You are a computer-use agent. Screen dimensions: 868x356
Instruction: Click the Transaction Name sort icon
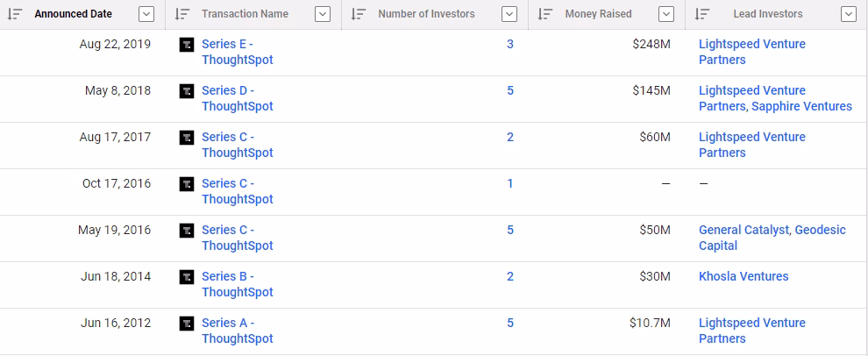point(182,14)
